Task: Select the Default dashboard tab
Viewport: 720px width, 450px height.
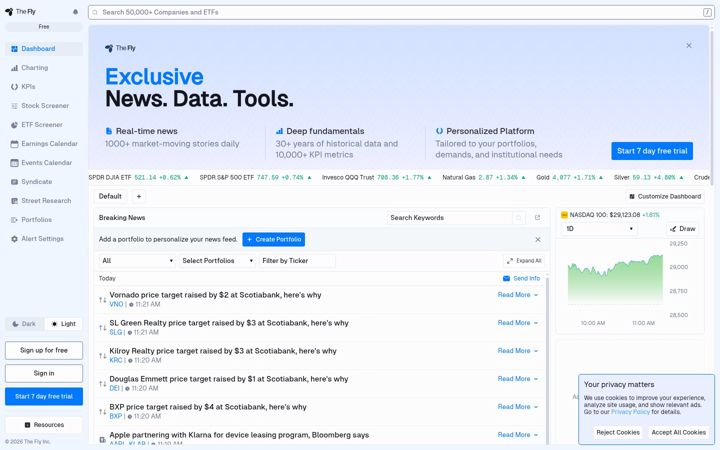Action: 110,197
